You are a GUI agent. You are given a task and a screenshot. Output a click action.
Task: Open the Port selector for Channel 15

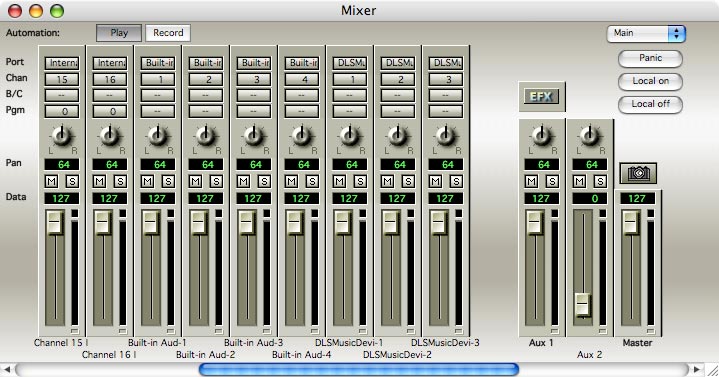62,63
